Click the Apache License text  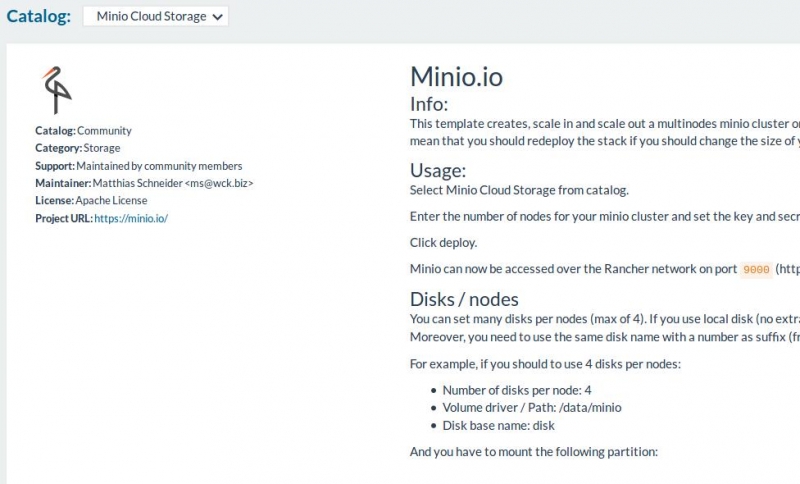pyautogui.click(x=111, y=200)
